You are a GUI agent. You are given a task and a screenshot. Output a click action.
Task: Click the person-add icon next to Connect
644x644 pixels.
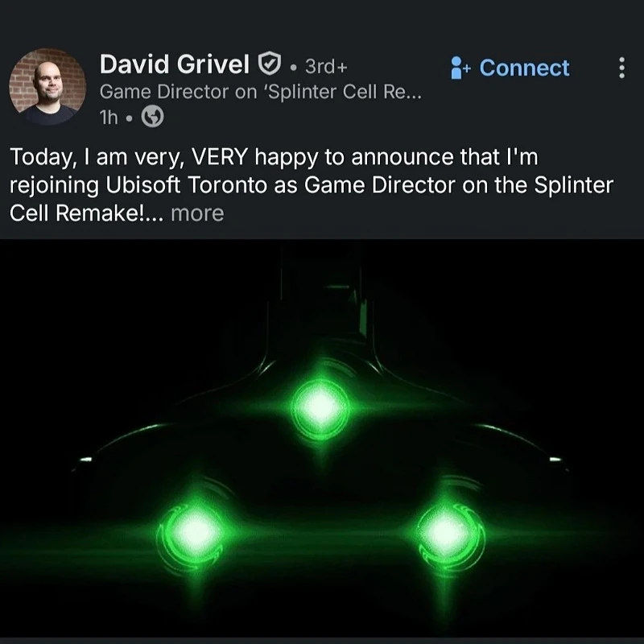(x=459, y=68)
